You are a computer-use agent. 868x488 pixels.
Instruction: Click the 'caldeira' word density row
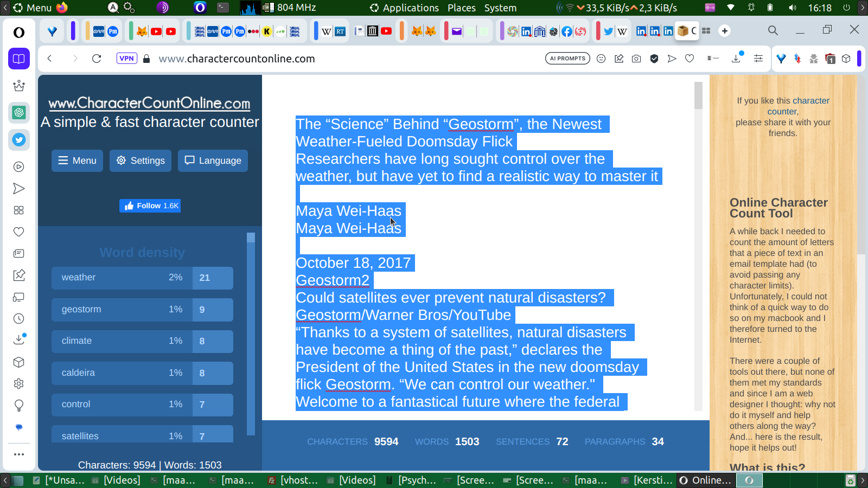tap(142, 373)
